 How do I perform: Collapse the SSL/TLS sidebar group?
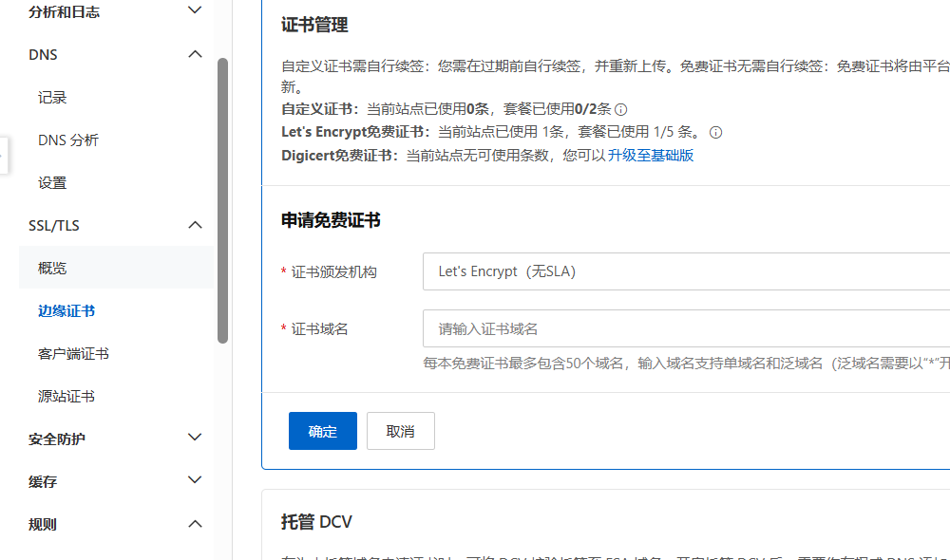tap(195, 225)
